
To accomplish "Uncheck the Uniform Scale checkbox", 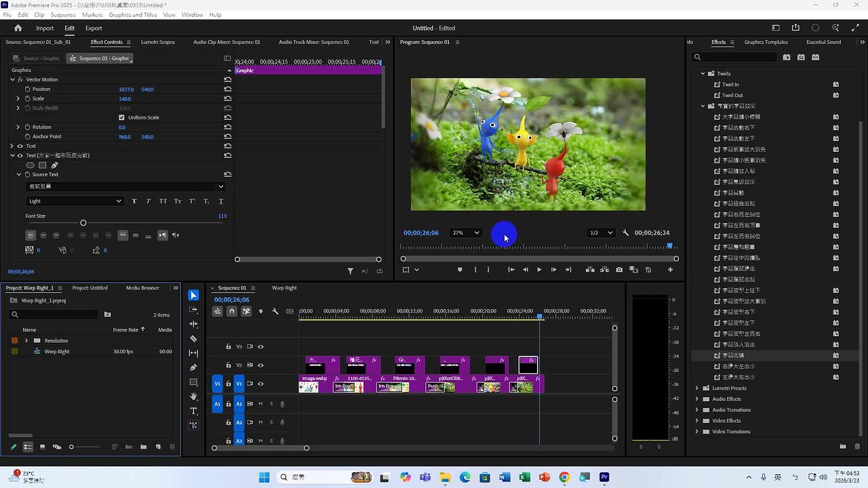I will pyautogui.click(x=122, y=117).
